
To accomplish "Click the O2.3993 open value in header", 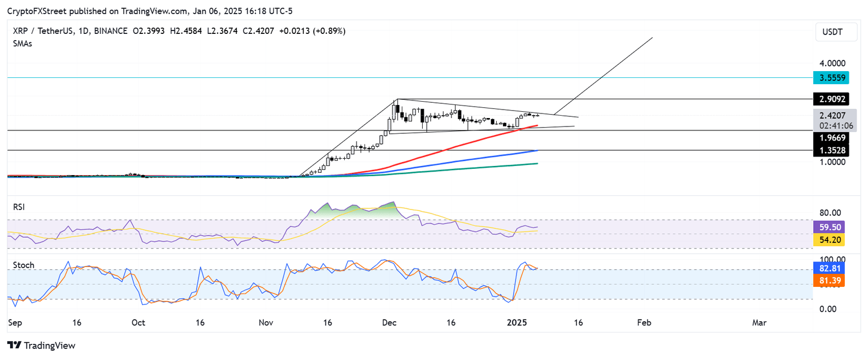I will point(150,31).
